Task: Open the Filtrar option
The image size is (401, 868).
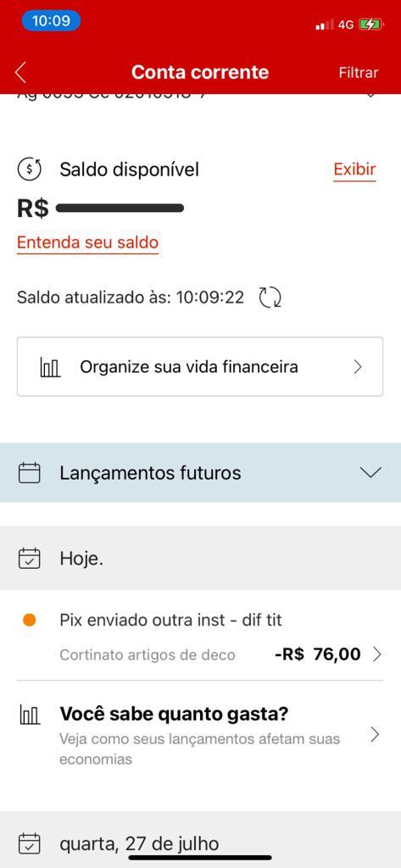Action: [359, 73]
